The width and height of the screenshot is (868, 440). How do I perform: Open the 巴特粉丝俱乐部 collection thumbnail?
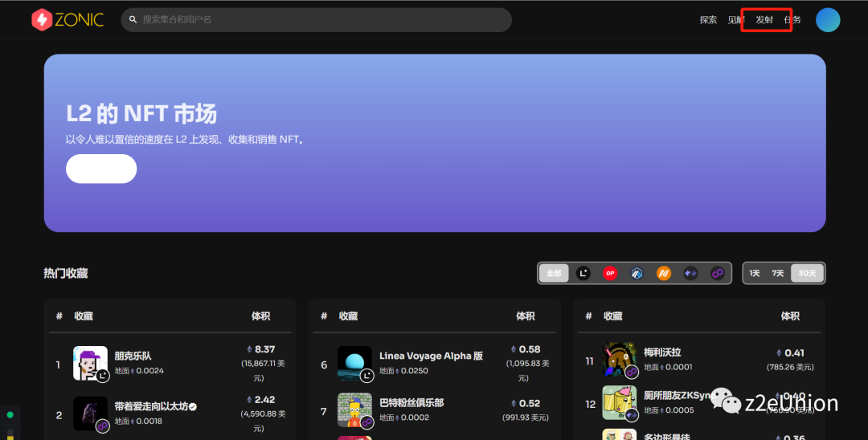[x=355, y=410]
